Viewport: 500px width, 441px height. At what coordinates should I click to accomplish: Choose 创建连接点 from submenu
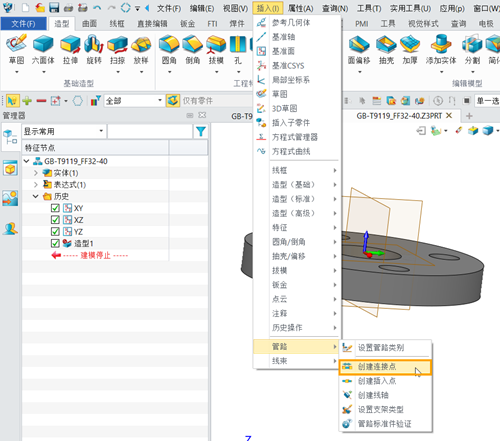click(385, 367)
